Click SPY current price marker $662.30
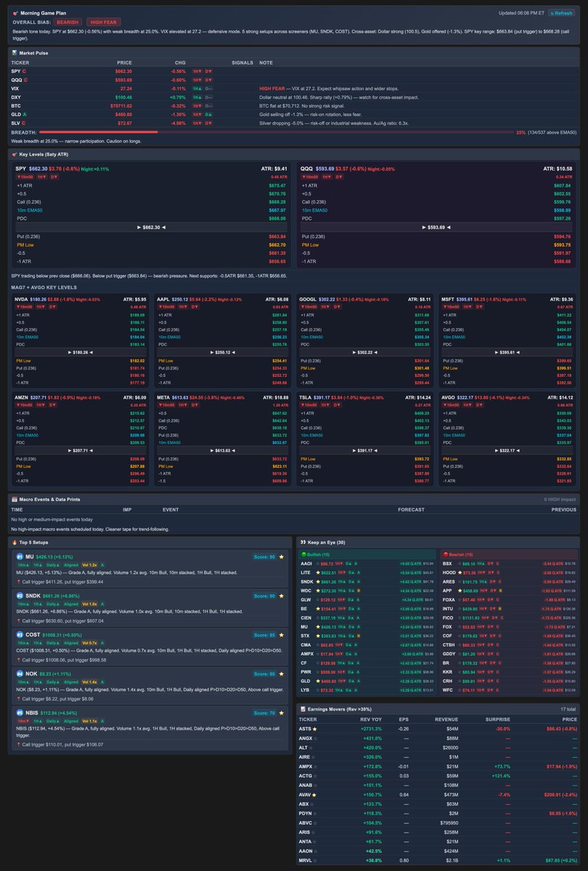The height and width of the screenshot is (871, 588). click(x=151, y=227)
